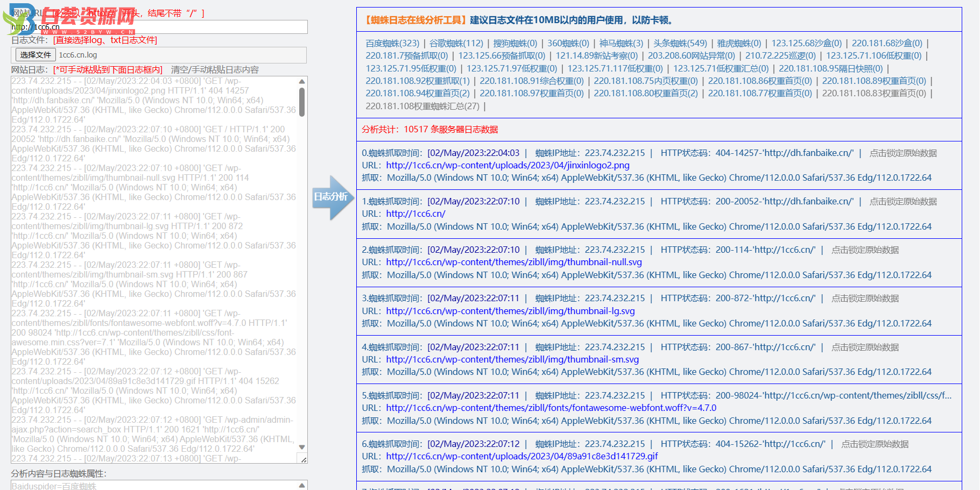The height and width of the screenshot is (490, 980).
Task: Open the thumbnail-lg.svg URL link
Action: click(x=510, y=311)
